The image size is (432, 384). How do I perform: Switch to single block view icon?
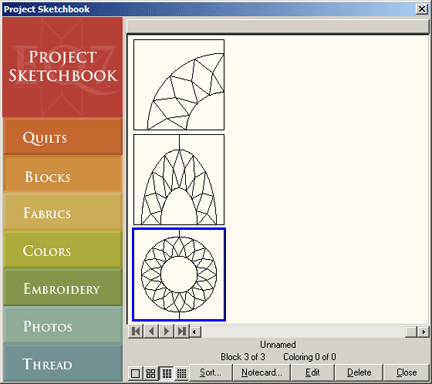point(135,373)
